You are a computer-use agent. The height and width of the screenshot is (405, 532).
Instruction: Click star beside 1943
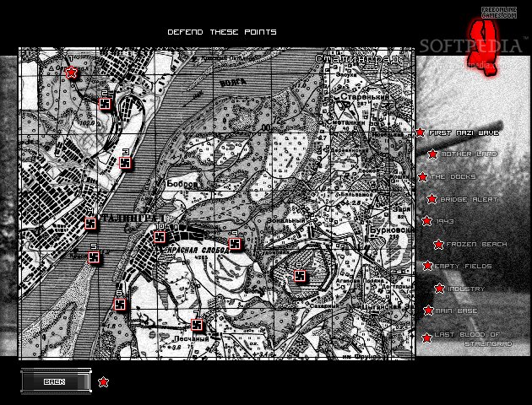(426, 221)
